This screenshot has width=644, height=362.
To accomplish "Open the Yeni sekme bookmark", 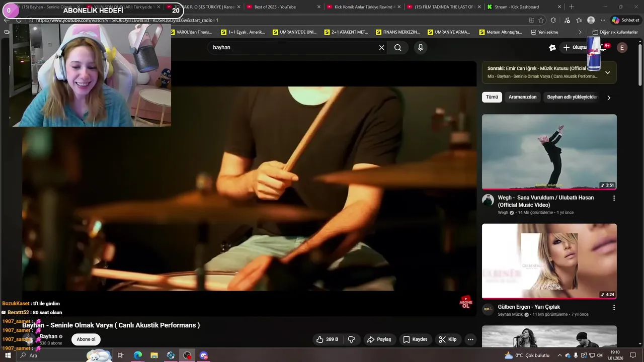I will point(544,32).
